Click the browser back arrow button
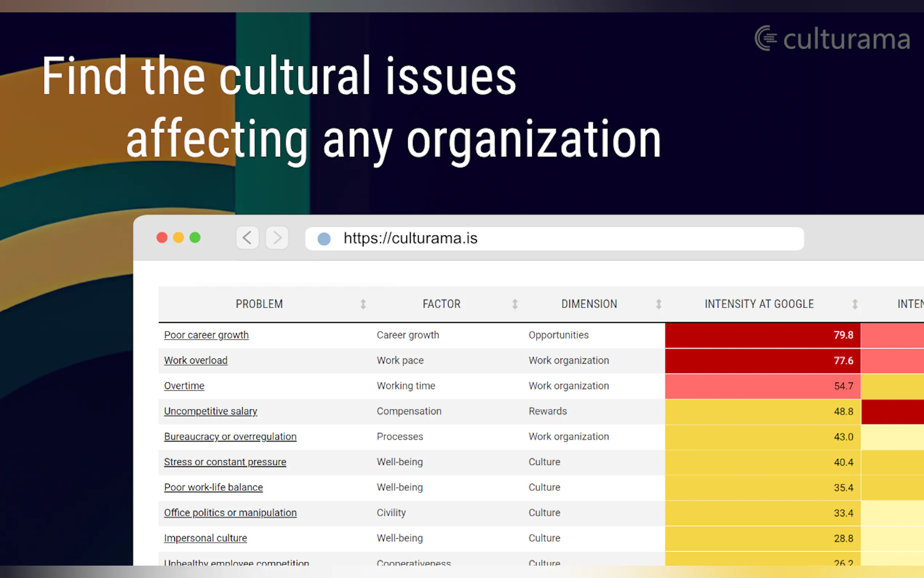Screen dimensions: 924x578 click(247, 238)
